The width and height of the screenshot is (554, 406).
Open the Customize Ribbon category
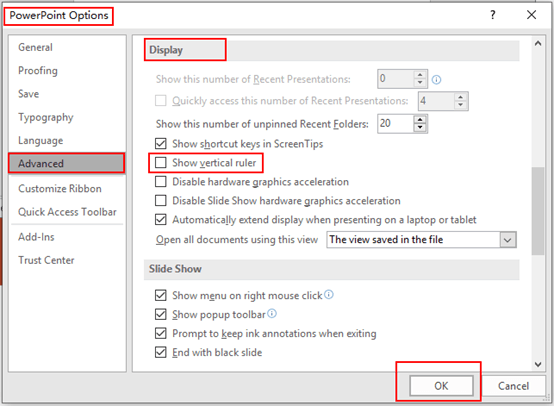pyautogui.click(x=60, y=189)
